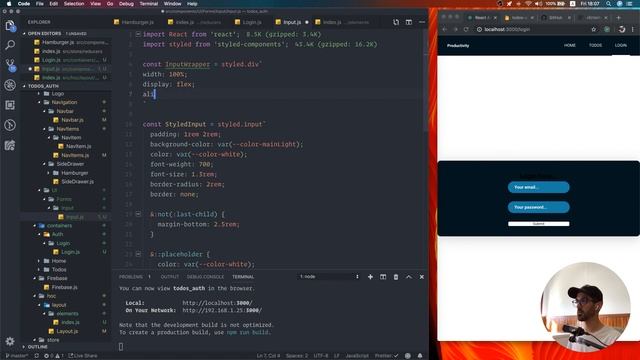Click the 'Your password...' input field

click(538, 207)
